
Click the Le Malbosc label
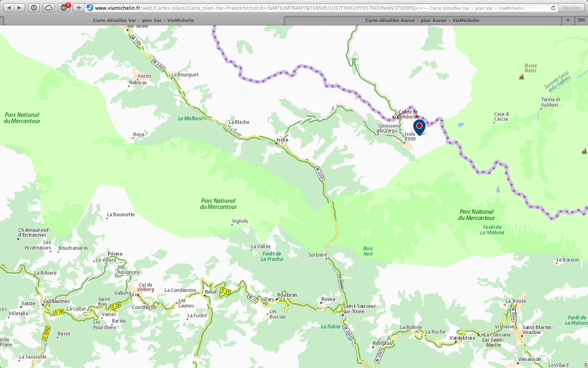coord(190,119)
